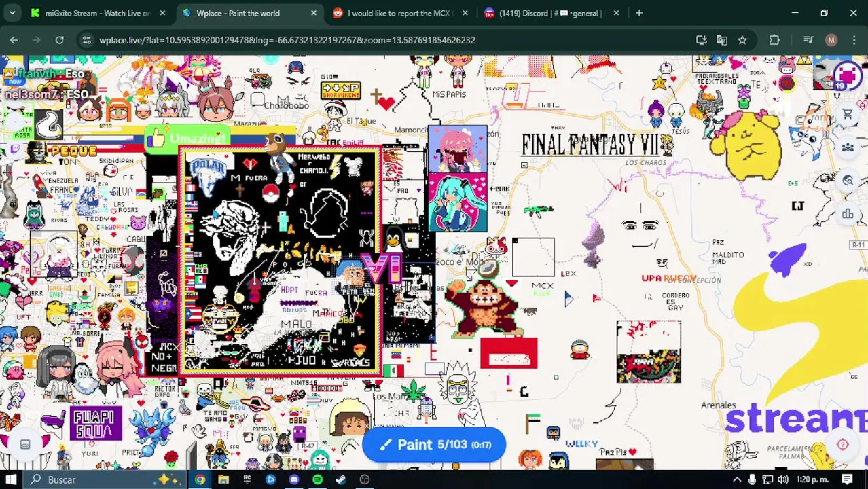Open the media controls icon
This screenshot has width=868, height=489.
click(x=808, y=40)
